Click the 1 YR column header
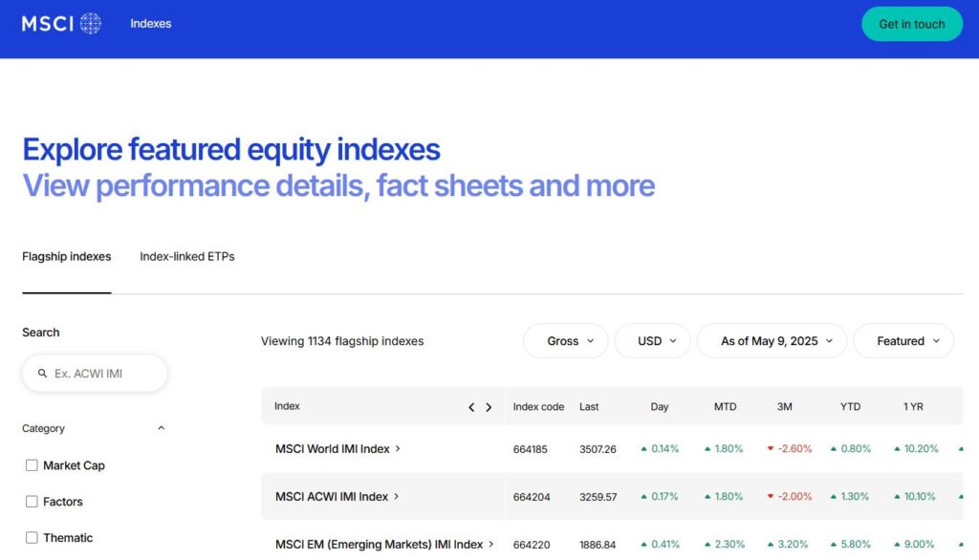Viewport: 979px width, 560px height. pyautogui.click(x=913, y=407)
